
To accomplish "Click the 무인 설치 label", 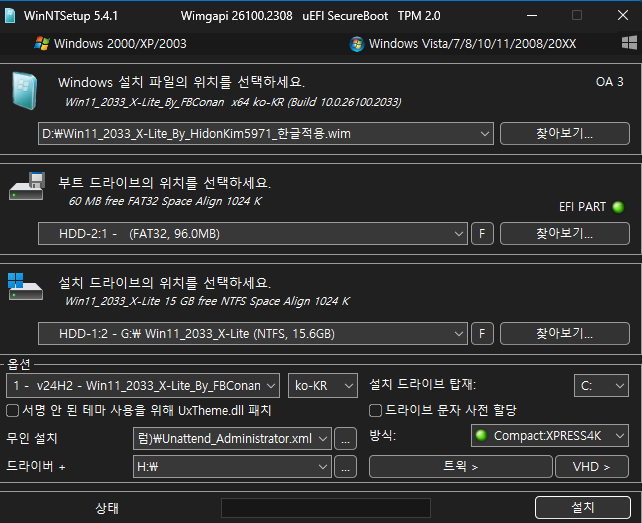I will 32,438.
